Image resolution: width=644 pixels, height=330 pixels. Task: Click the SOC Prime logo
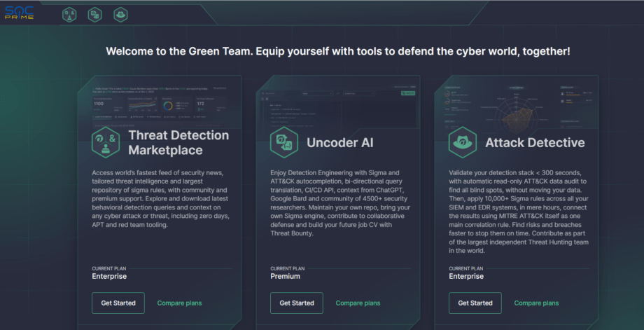[x=20, y=13]
